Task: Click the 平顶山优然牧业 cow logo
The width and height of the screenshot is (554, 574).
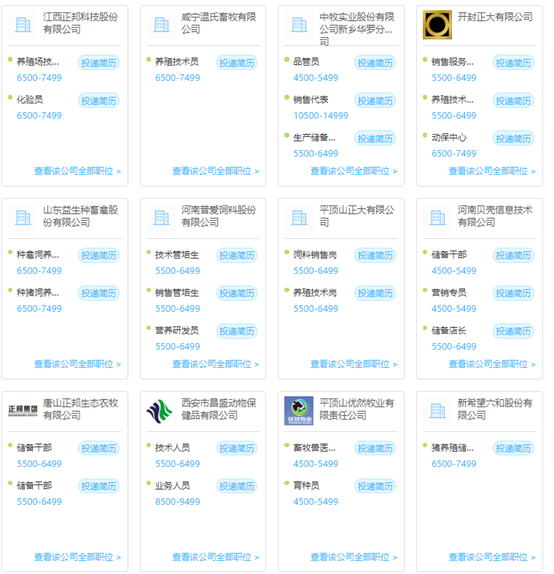Action: tap(299, 411)
